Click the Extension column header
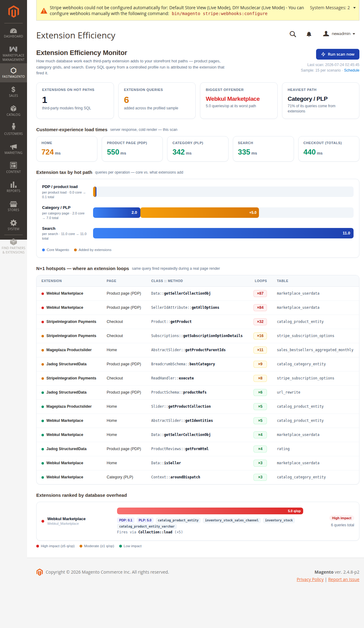This screenshot has width=364, height=628. (x=52, y=281)
